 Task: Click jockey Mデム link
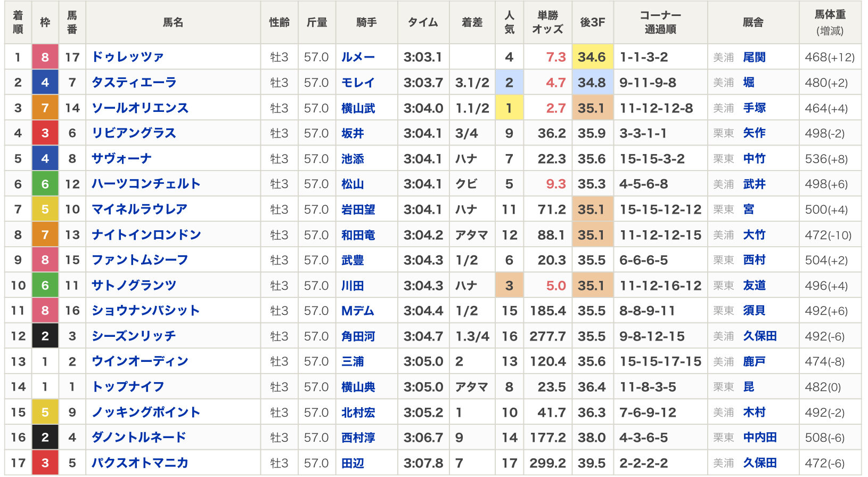click(x=358, y=311)
